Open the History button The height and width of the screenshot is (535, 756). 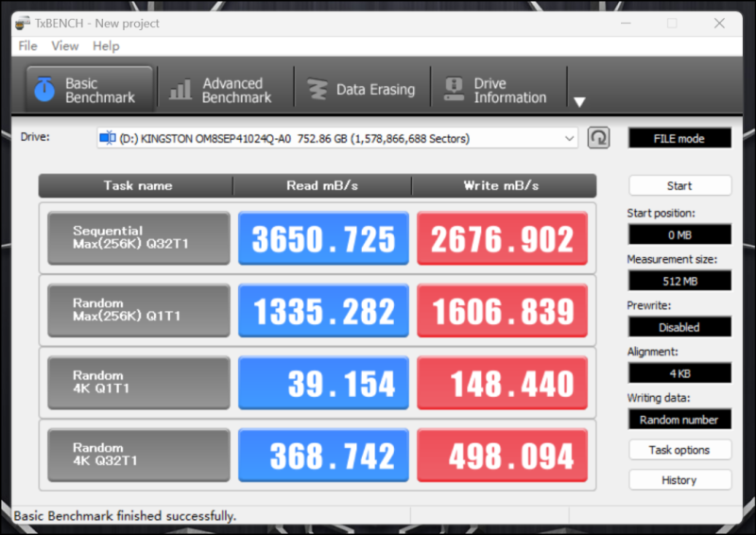pos(679,480)
